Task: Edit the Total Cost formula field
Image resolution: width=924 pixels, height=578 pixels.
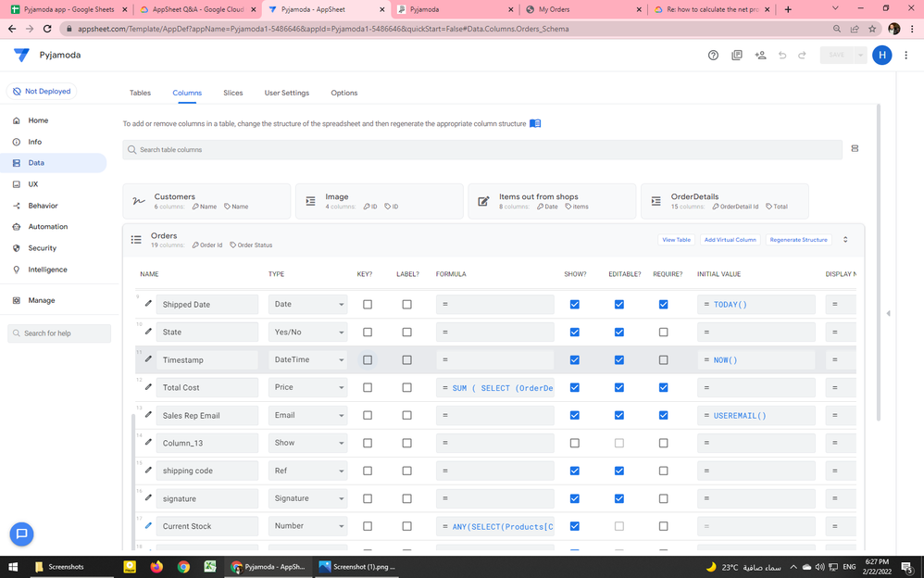Action: click(x=495, y=387)
